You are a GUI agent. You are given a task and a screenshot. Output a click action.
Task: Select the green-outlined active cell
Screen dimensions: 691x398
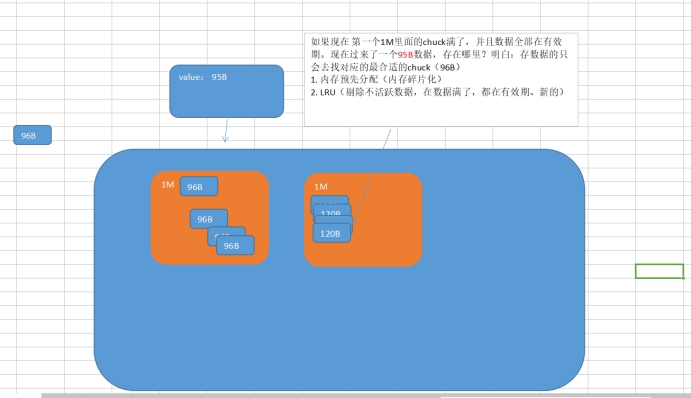[659, 271]
